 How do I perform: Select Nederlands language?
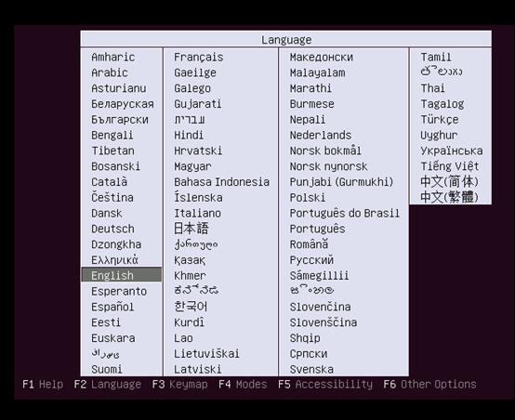[x=320, y=135]
